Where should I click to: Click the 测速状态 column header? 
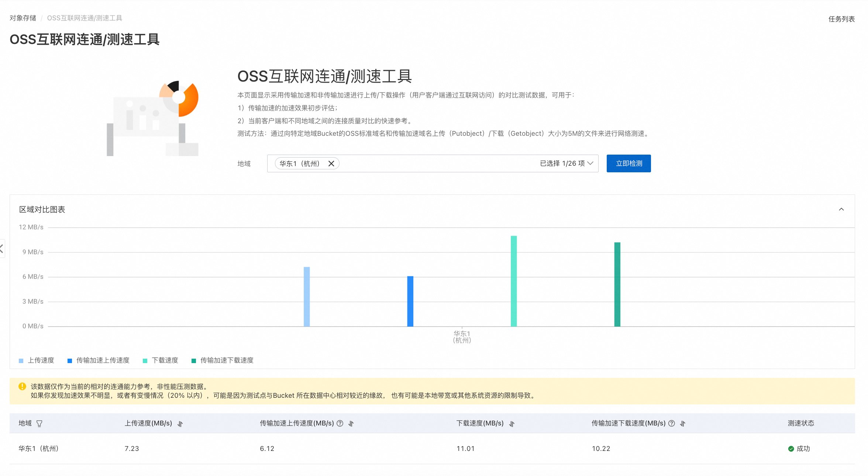[801, 423]
